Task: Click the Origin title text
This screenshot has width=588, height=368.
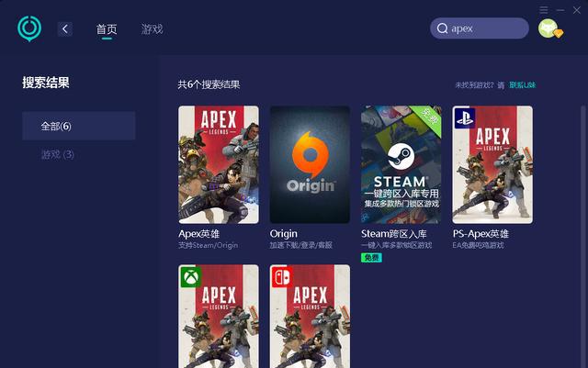Action: coord(284,234)
